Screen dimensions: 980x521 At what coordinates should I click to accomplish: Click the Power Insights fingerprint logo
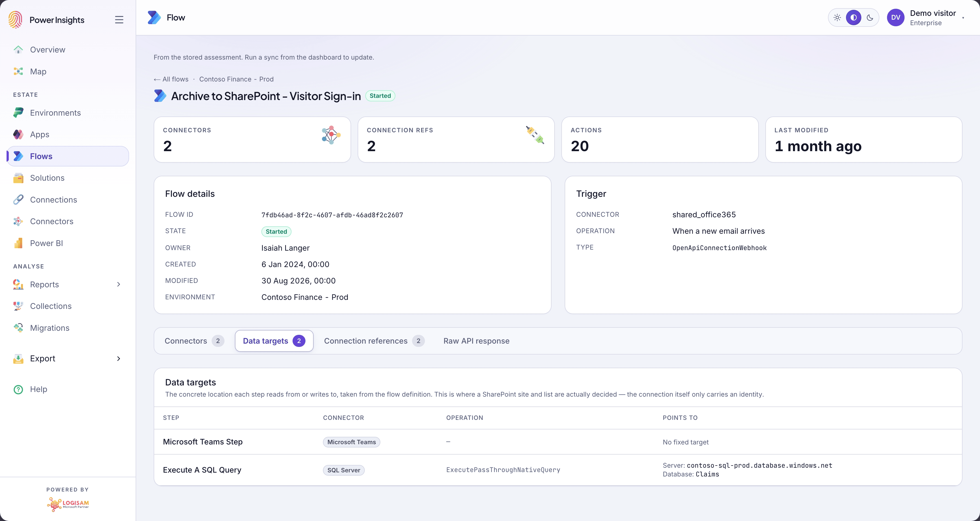pos(16,19)
